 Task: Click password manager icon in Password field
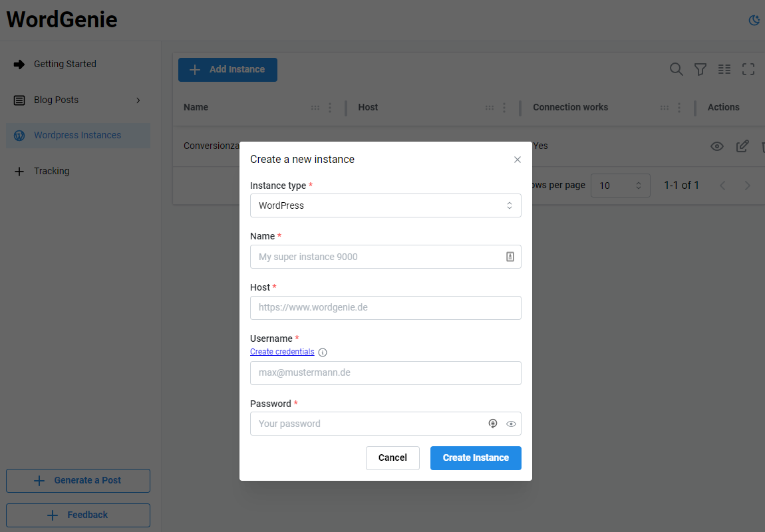[x=493, y=424]
